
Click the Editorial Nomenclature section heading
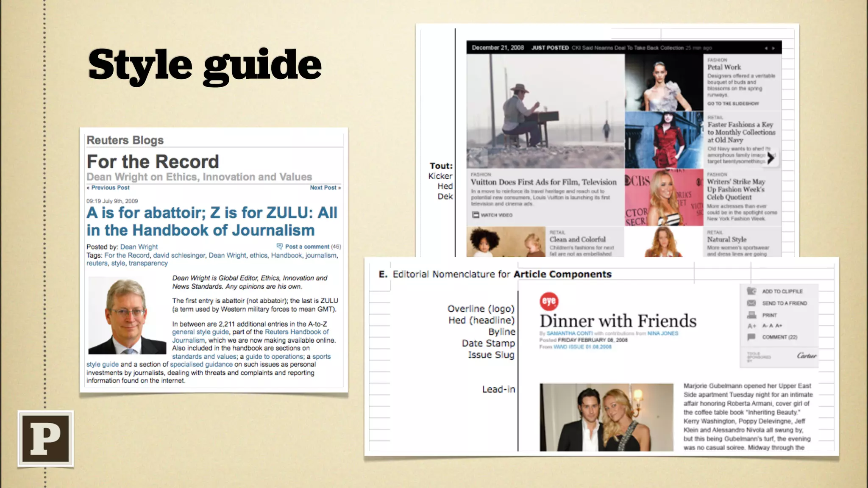pyautogui.click(x=495, y=274)
